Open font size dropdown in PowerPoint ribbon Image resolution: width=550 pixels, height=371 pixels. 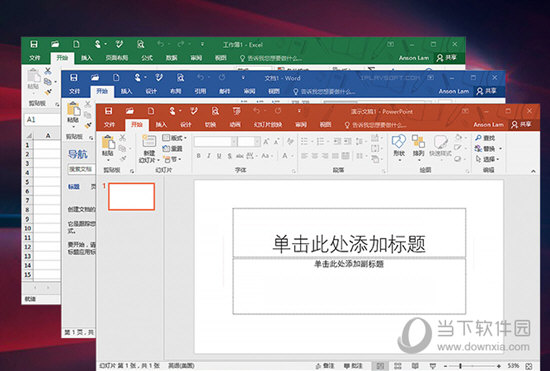257,142
